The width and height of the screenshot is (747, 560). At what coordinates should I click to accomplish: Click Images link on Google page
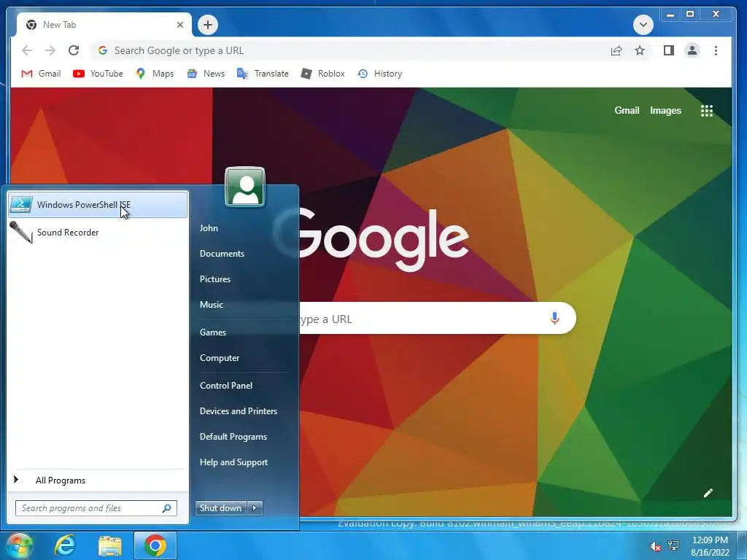[x=665, y=111]
